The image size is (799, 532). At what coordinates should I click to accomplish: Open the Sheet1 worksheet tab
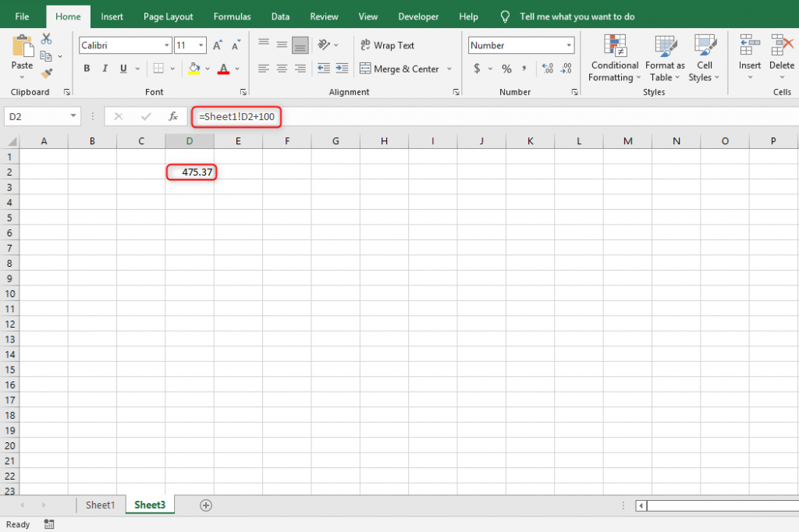point(100,505)
